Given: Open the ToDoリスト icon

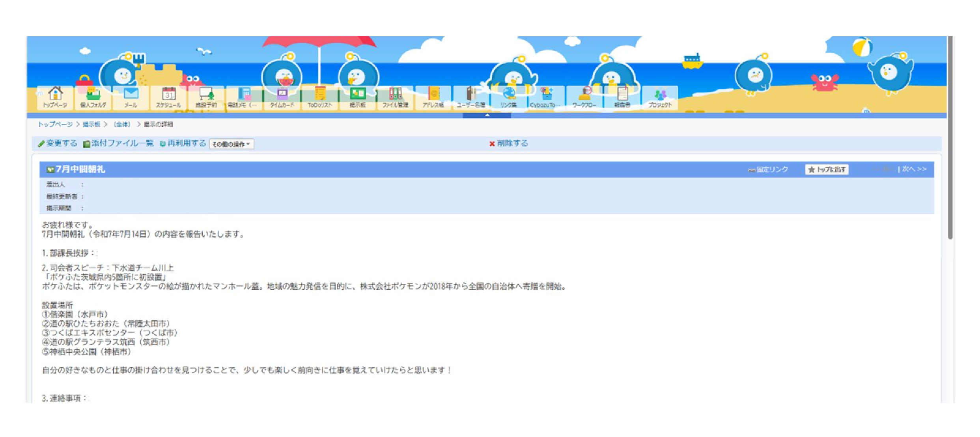Looking at the screenshot, I should [x=319, y=97].
